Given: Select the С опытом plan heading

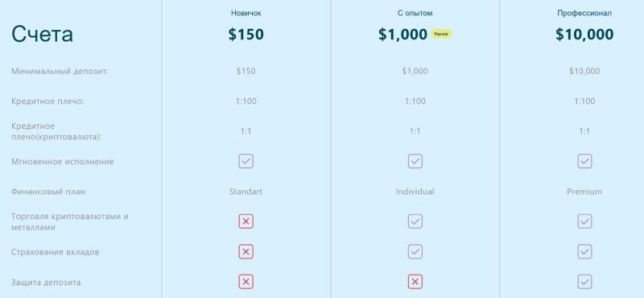Looking at the screenshot, I should (x=415, y=13).
